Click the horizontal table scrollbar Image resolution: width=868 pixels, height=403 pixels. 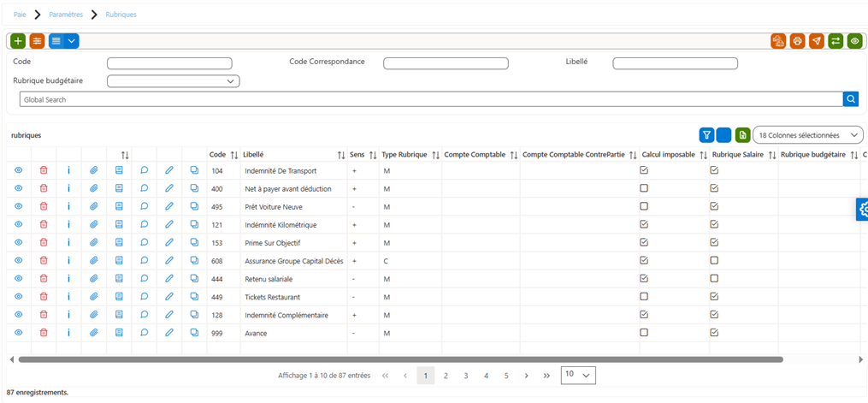pos(401,359)
